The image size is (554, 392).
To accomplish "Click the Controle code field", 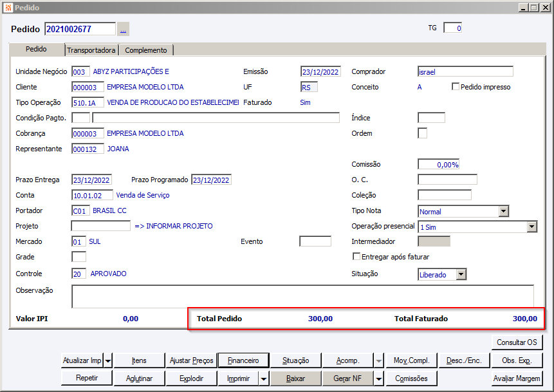I will click(x=78, y=274).
